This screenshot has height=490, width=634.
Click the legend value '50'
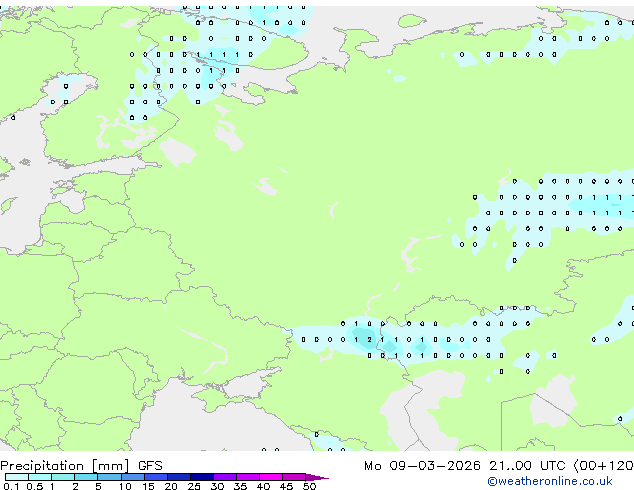click(310, 486)
